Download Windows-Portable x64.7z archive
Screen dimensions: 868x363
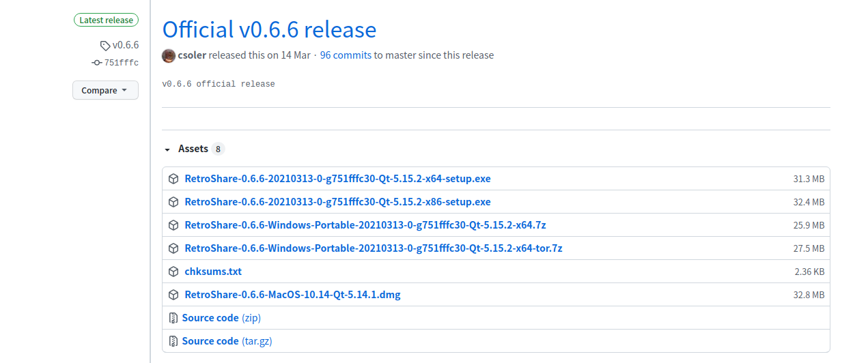[x=365, y=225]
